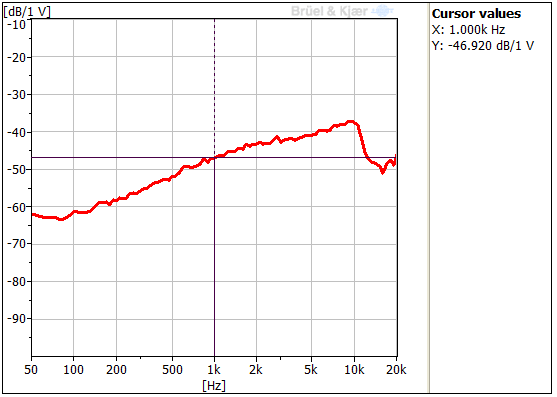The height and width of the screenshot is (397, 557).
Task: Click the -50 level axis label
Action: (17, 169)
